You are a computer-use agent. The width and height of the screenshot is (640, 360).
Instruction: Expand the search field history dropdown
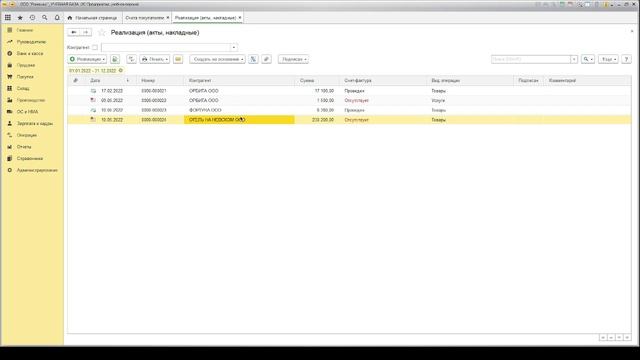click(574, 59)
